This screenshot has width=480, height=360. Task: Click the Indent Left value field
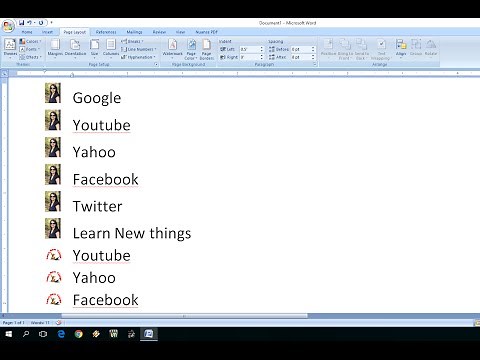[249, 49]
